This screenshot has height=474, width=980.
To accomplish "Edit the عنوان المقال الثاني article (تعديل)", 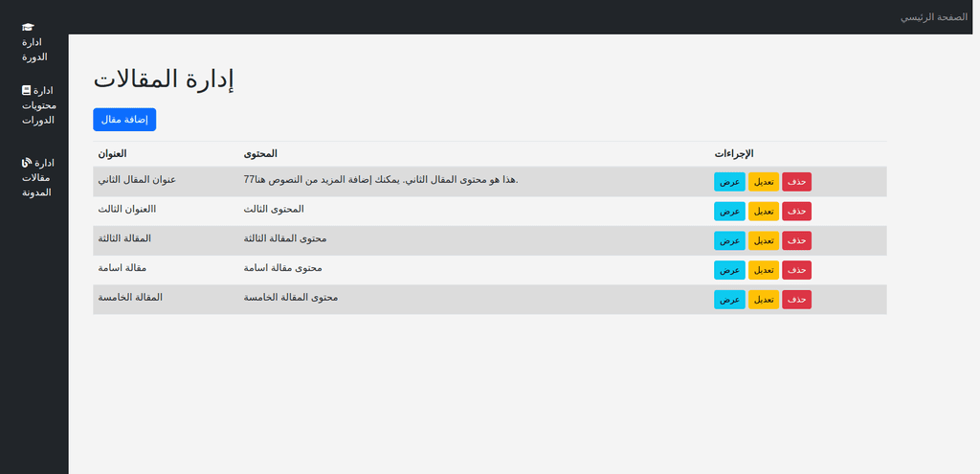I will (764, 182).
